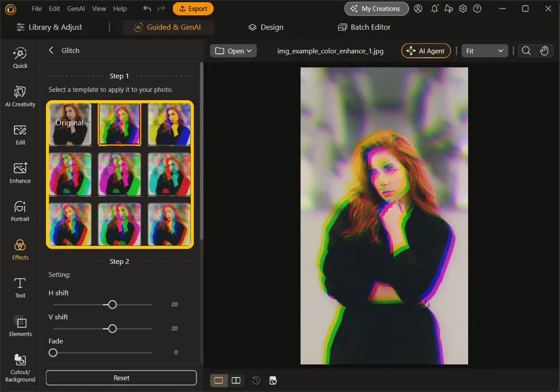Switch to Batch Editor tab

[x=365, y=27]
